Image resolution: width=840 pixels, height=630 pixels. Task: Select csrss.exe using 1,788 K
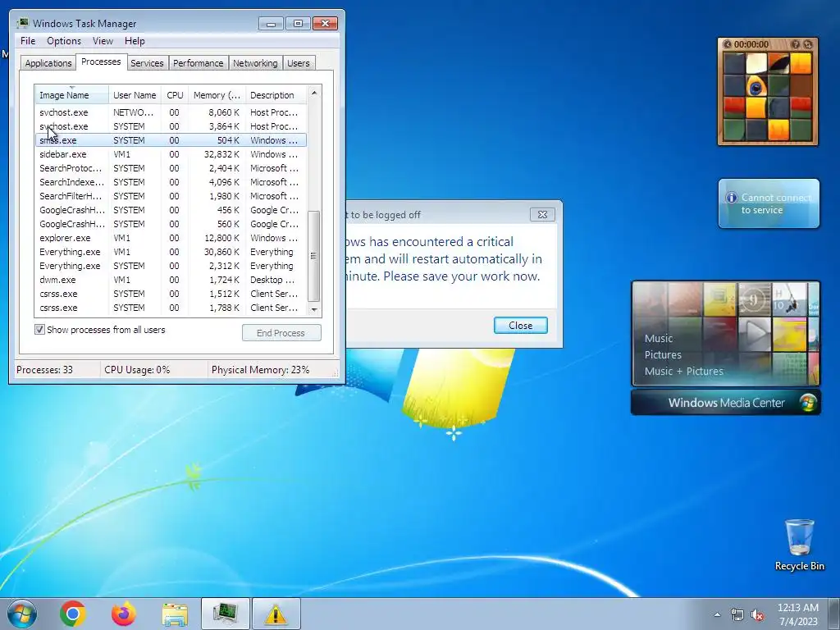[171, 308]
